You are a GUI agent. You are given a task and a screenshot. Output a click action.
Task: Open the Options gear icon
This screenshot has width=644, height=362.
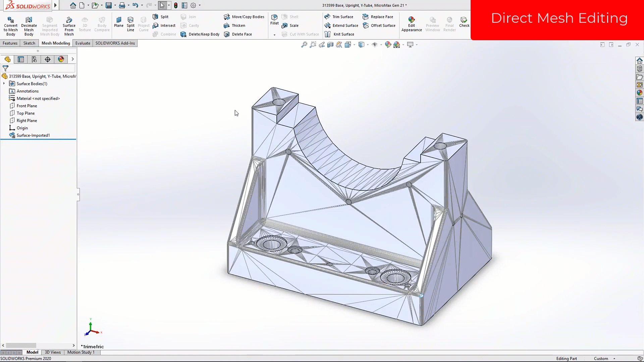[x=193, y=5]
